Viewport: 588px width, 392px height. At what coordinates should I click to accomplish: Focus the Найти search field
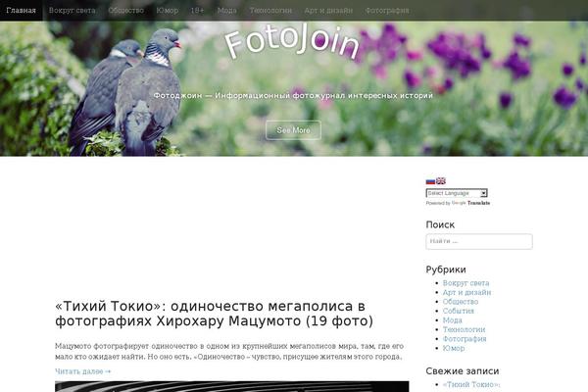(x=479, y=242)
